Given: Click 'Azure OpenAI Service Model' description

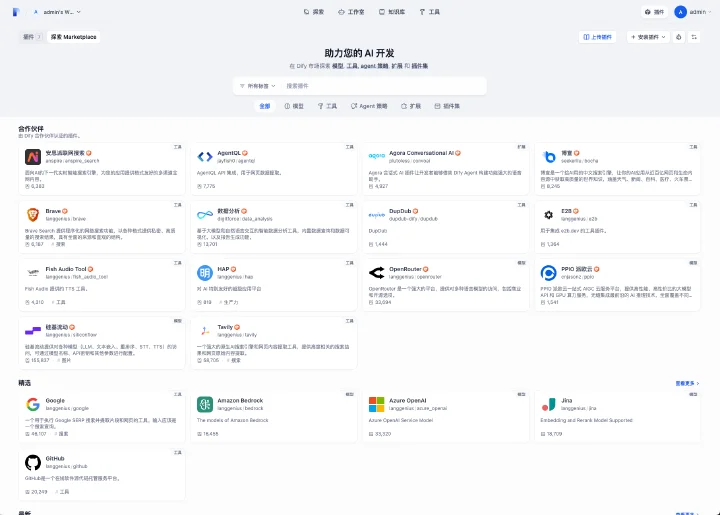Looking at the screenshot, I should pos(400,420).
